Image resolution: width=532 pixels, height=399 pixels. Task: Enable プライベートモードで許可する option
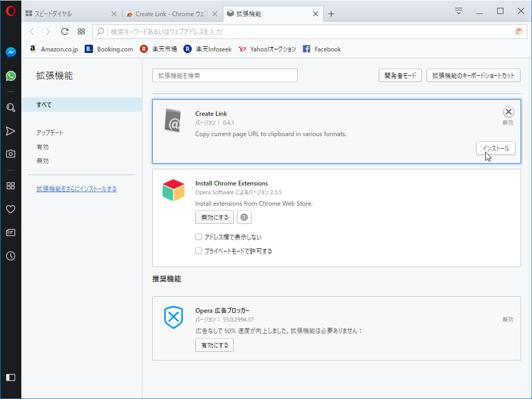click(x=198, y=250)
